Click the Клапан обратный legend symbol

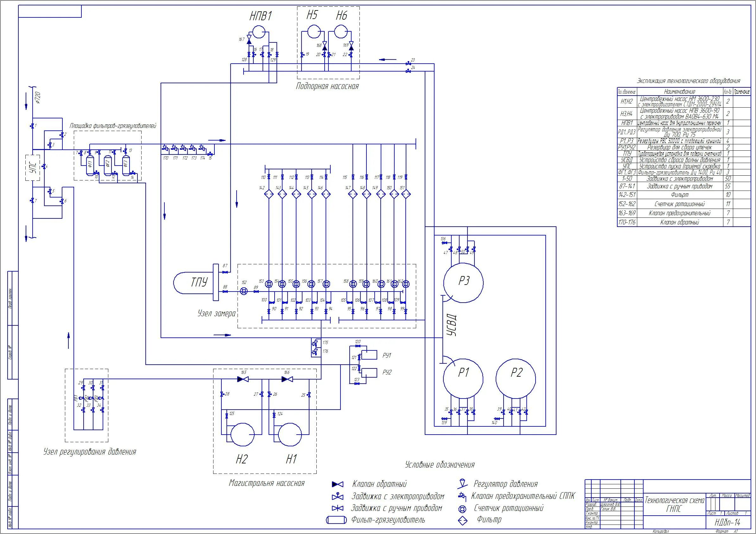point(338,484)
